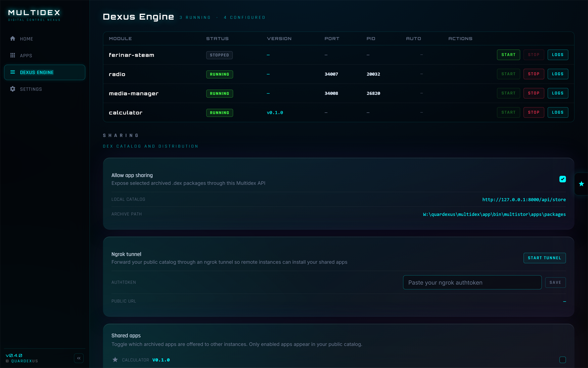
Task: Enable sharing for Calculator v0.1.0 checkbox
Action: pyautogui.click(x=563, y=360)
